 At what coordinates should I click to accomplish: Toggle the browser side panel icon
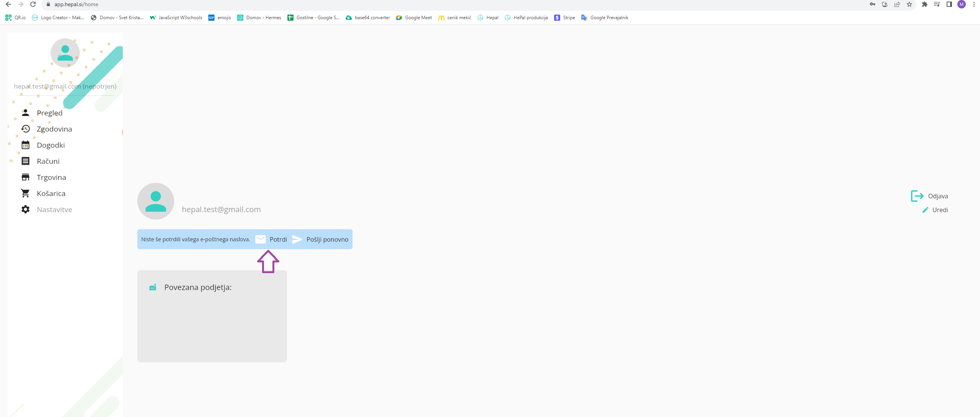(949, 4)
